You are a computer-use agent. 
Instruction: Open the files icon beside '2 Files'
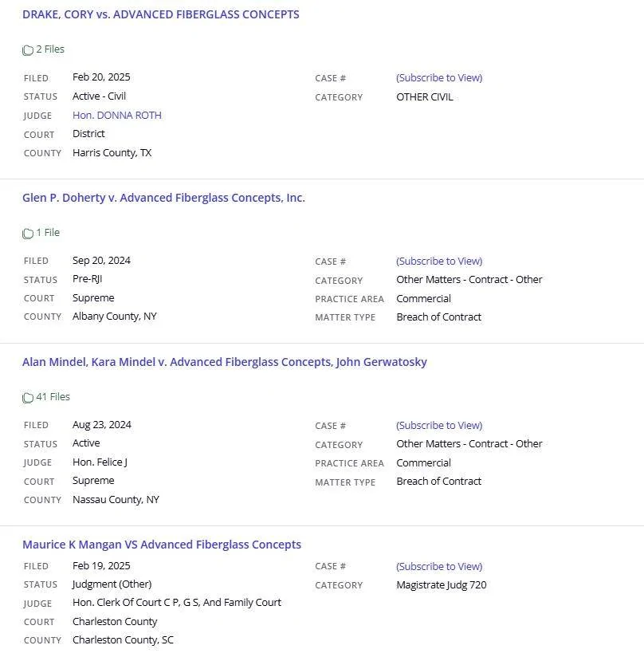[x=27, y=50]
